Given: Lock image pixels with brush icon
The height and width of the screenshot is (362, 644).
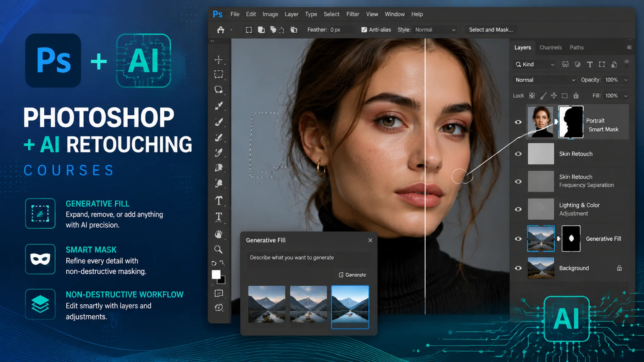Looking at the screenshot, I should tap(543, 96).
